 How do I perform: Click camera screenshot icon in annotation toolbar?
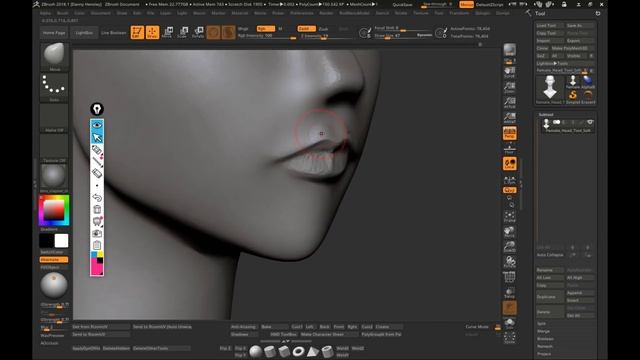[x=97, y=233]
